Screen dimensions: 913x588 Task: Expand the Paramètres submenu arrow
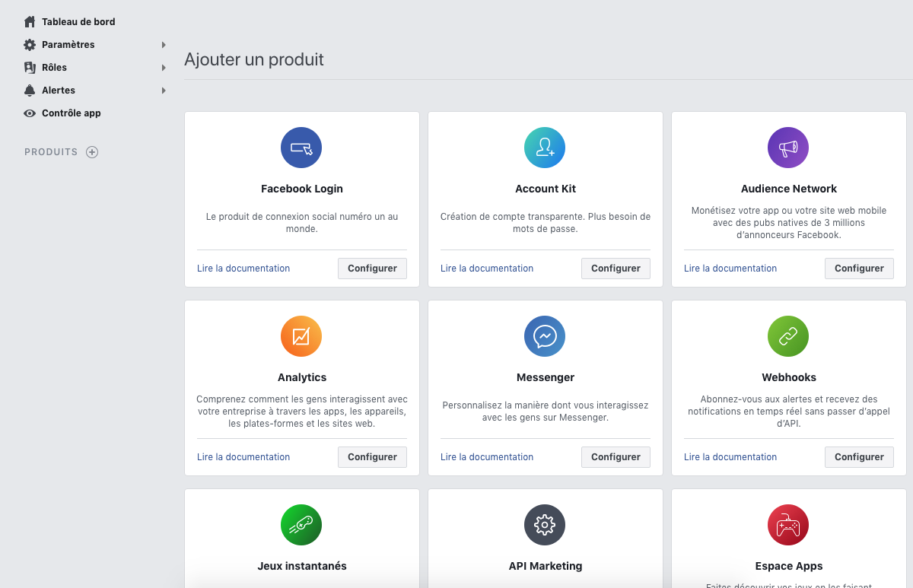point(164,45)
